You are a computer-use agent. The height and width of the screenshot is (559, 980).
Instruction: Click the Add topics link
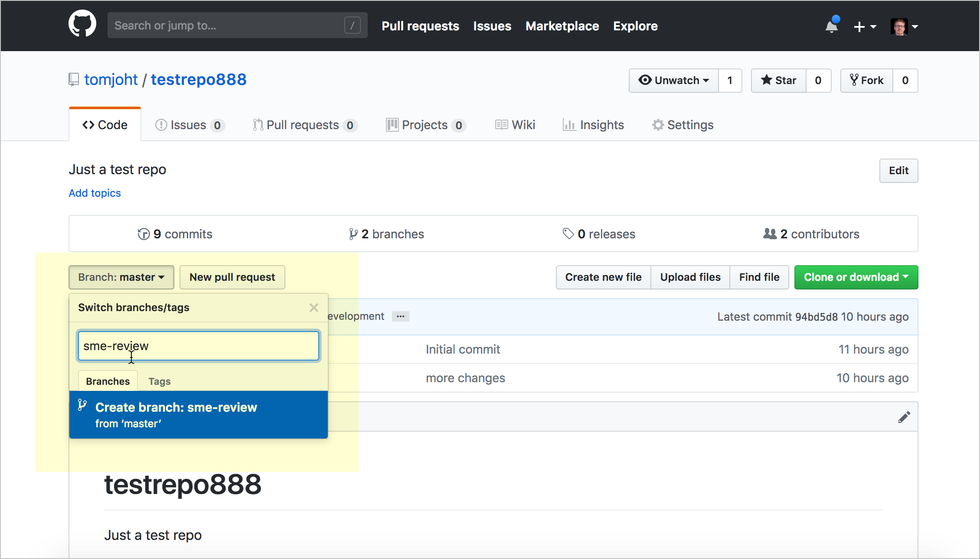tap(95, 193)
